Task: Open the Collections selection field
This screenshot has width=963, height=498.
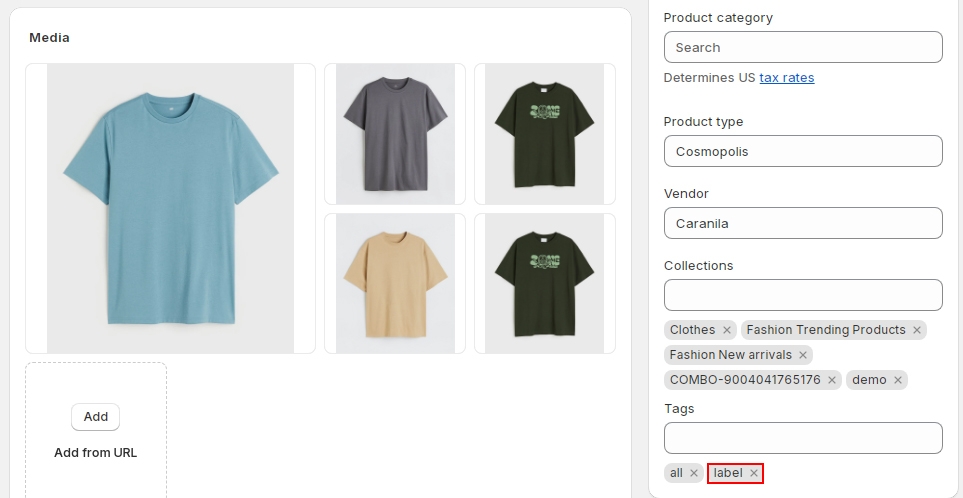Action: (x=803, y=295)
